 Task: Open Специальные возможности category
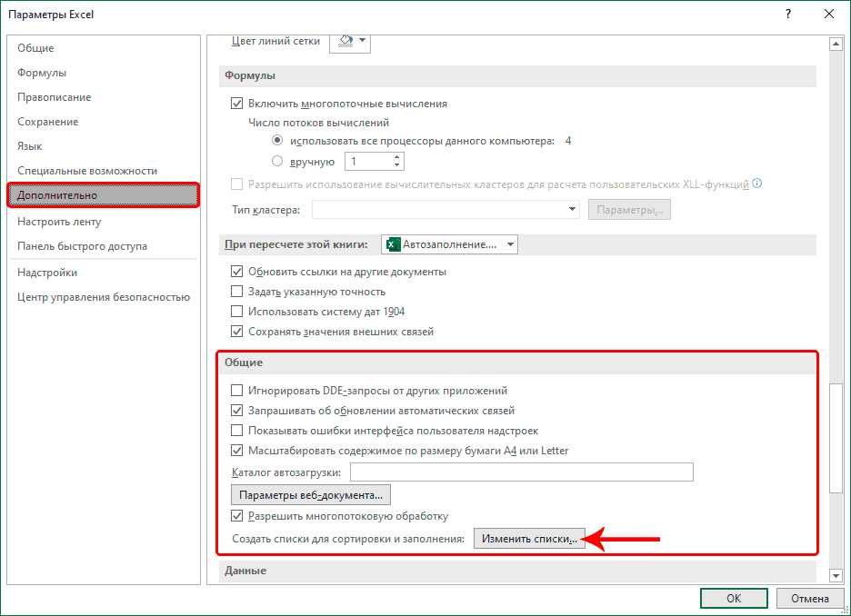click(x=103, y=171)
